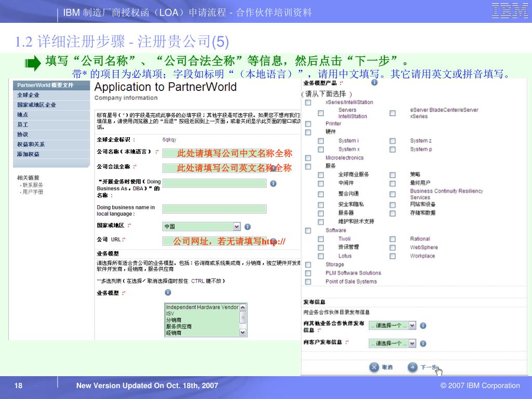This screenshot has height=399, width=532.
Task: Click the down arrow of the 业务模型 list scrollbar
Action: 243,332
